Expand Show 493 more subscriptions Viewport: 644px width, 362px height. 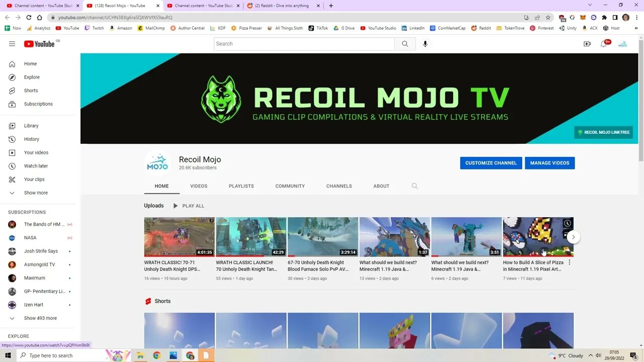40,318
